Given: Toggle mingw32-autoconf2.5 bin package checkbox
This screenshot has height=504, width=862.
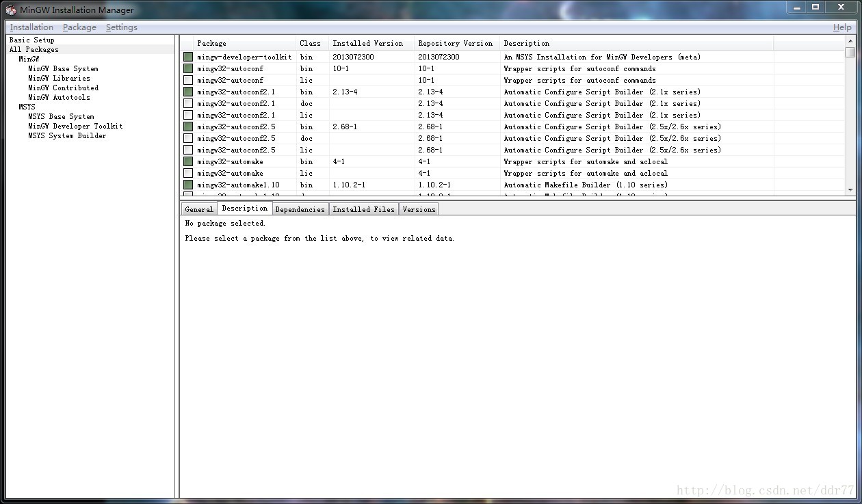Looking at the screenshot, I should (x=188, y=127).
